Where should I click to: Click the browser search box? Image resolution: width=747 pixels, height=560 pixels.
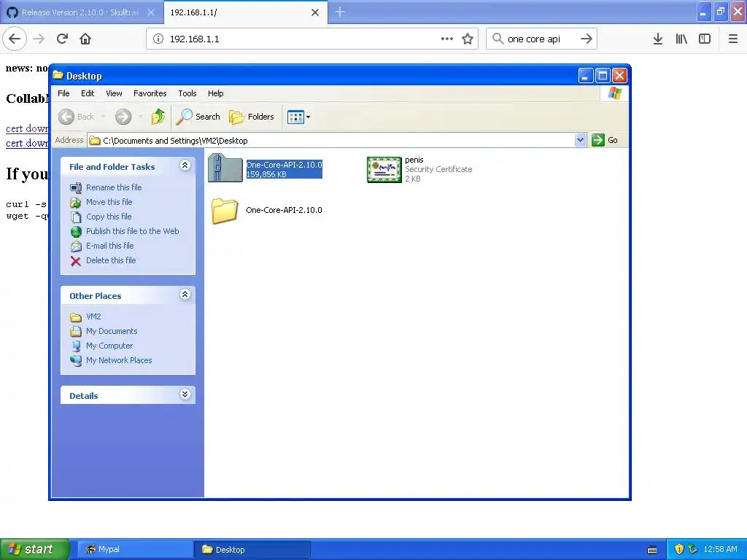click(541, 39)
